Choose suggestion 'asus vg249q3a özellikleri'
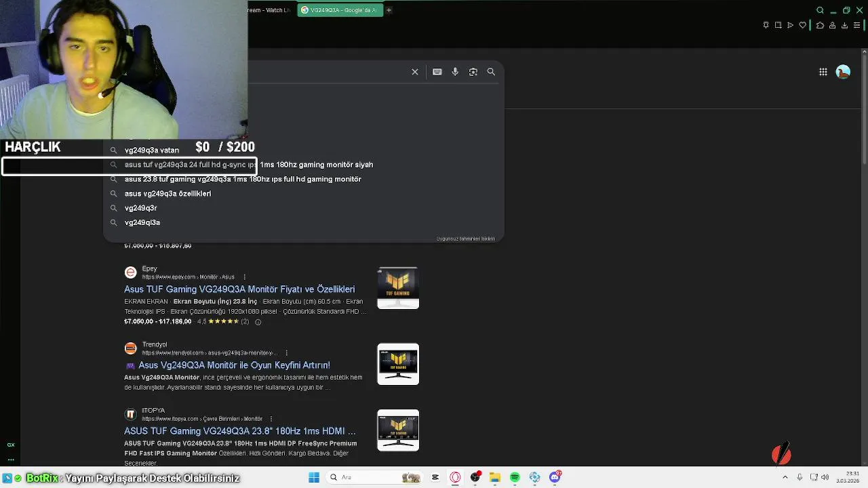The width and height of the screenshot is (868, 488). [167, 194]
